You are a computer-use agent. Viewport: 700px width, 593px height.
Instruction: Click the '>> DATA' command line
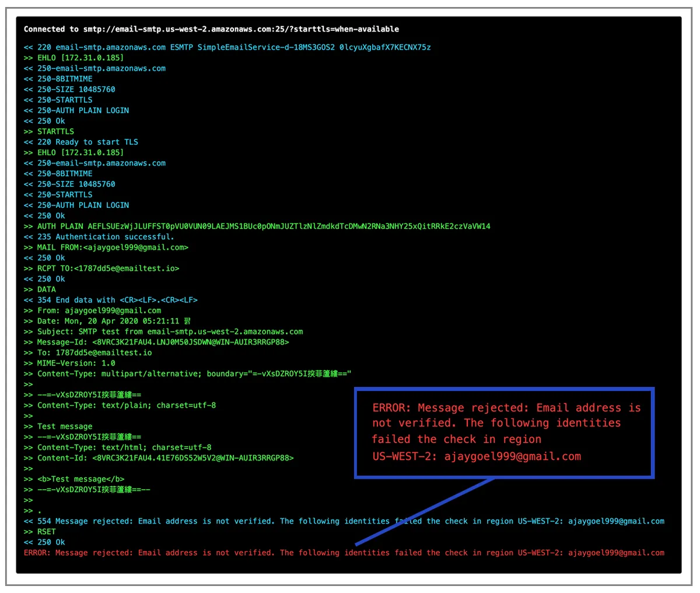coord(40,289)
